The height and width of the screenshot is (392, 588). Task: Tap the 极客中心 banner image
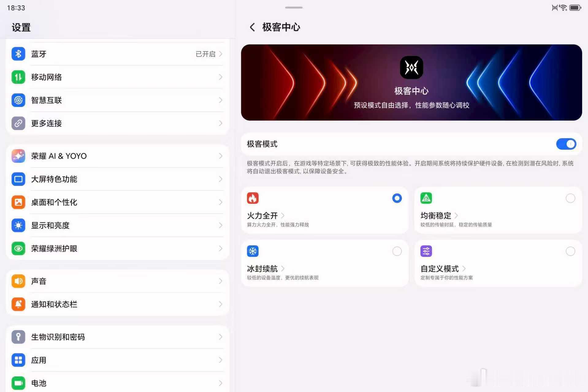[x=411, y=82]
